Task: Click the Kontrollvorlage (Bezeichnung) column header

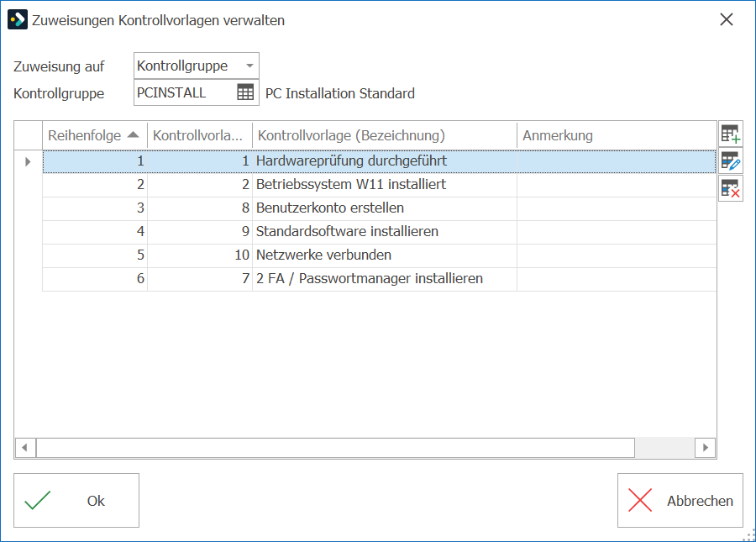Action: (384, 135)
